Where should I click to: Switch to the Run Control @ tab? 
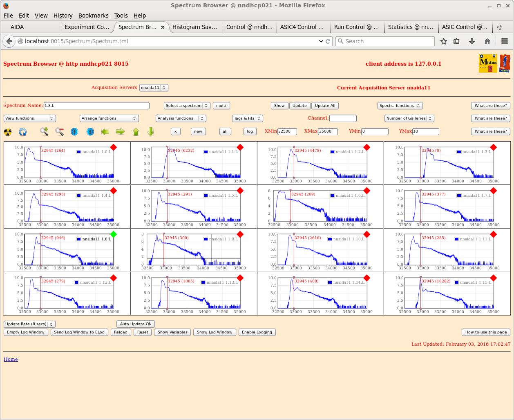[358, 27]
